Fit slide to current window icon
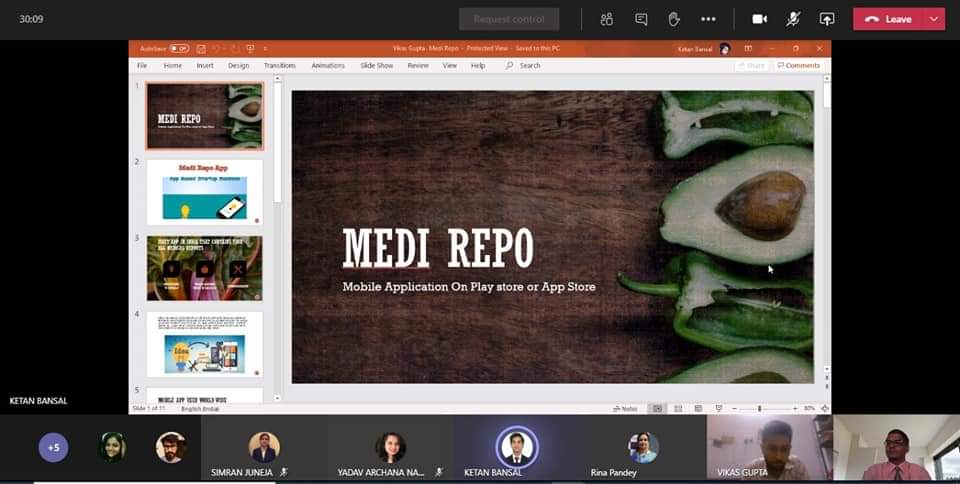The width and height of the screenshot is (960, 484). (825, 408)
